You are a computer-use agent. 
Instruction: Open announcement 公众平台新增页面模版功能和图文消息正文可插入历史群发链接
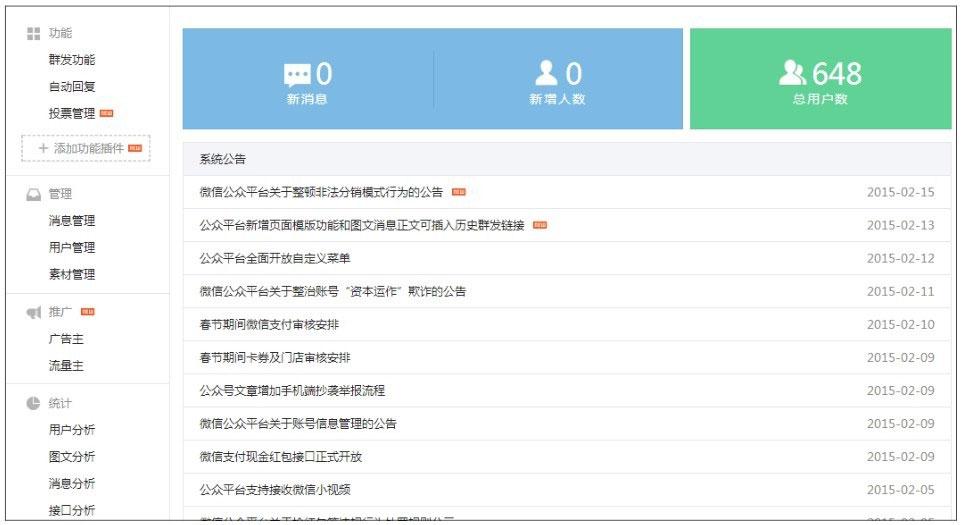click(362, 226)
